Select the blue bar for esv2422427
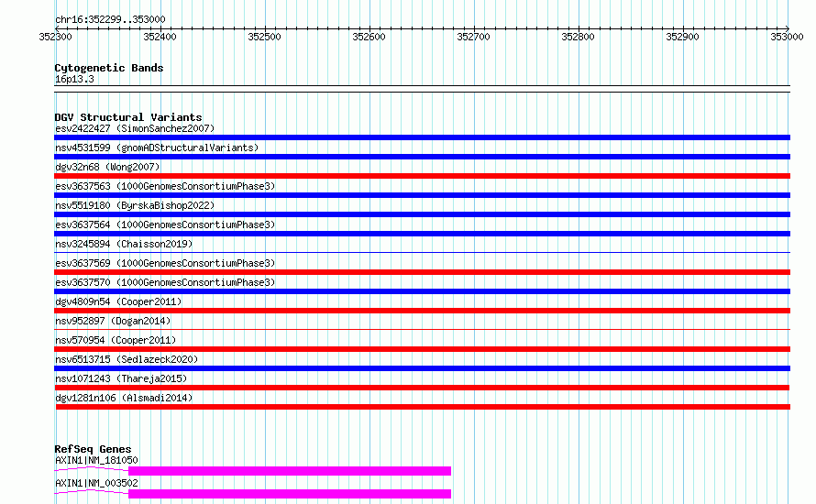 pos(422,137)
